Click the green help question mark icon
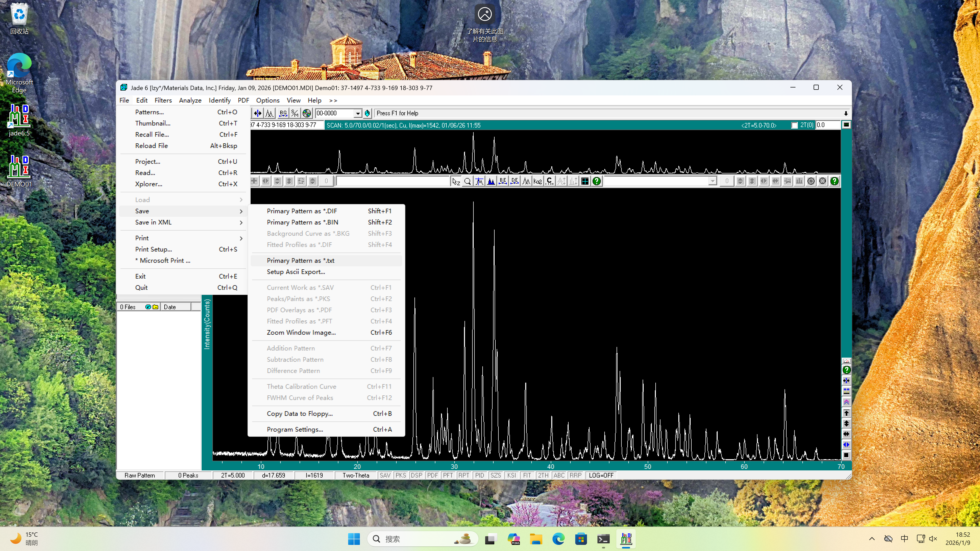 point(596,181)
